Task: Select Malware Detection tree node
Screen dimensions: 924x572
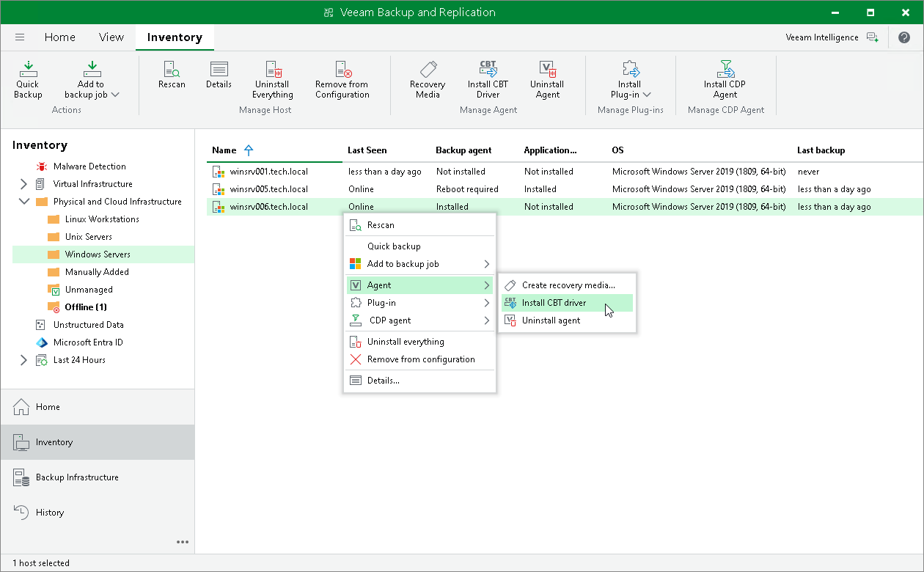Action: [89, 166]
